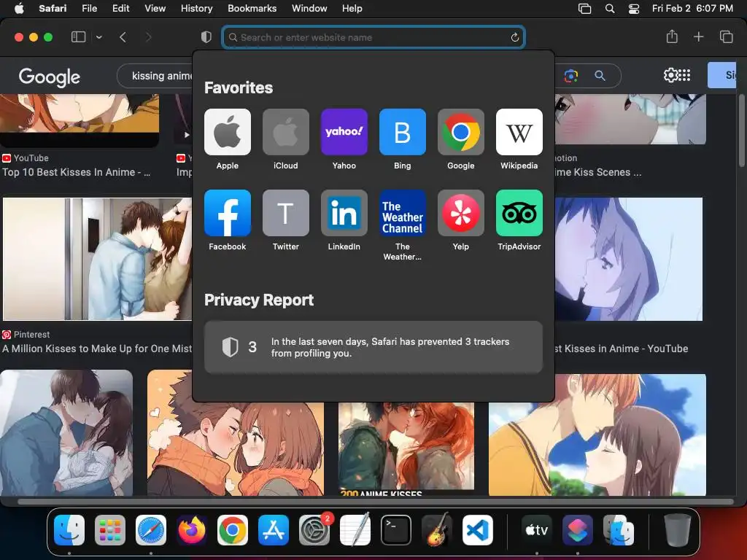This screenshot has height=560, width=747.
Task: Open the Help menu
Action: 352,9
